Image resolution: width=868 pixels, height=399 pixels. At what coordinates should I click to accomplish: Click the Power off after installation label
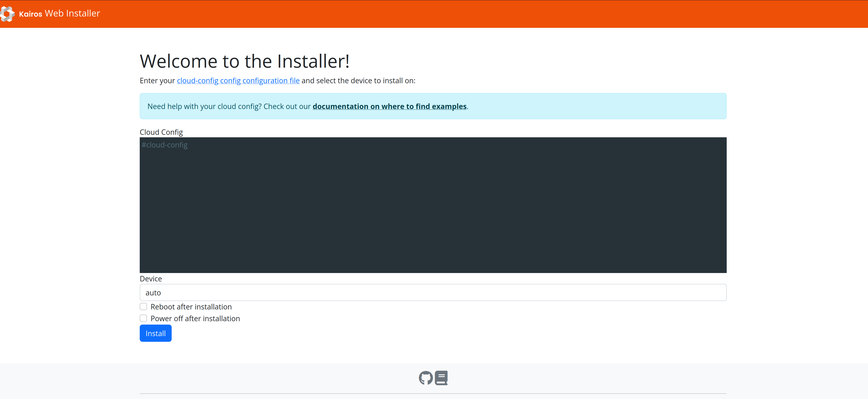(x=195, y=319)
